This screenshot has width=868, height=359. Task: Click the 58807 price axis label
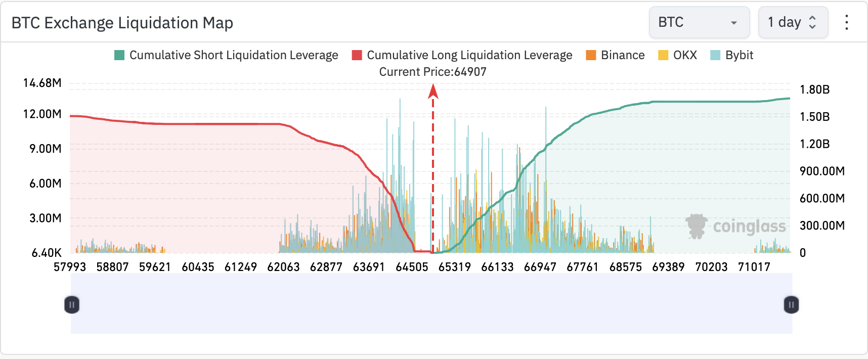(113, 267)
